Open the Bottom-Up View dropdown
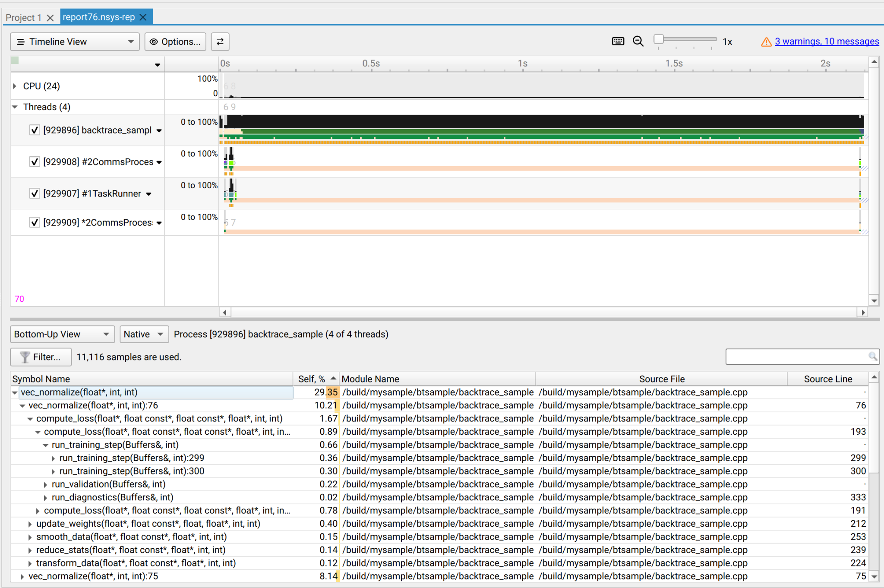 pos(62,334)
